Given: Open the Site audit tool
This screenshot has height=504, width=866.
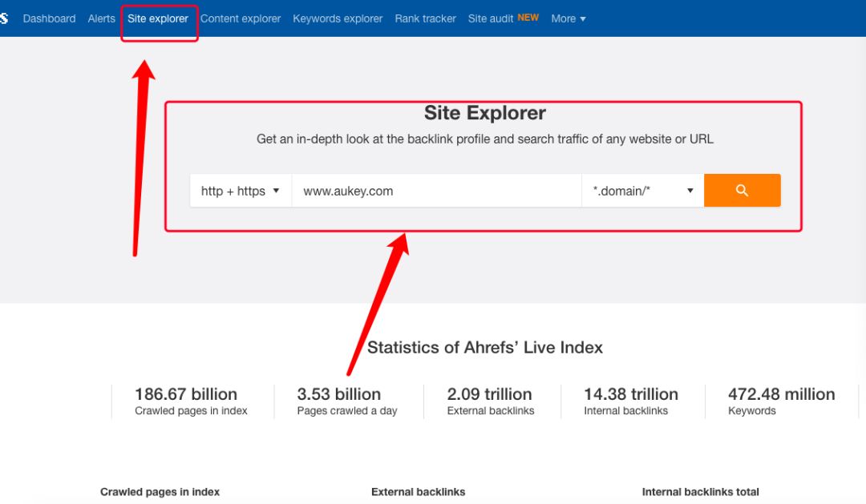Looking at the screenshot, I should (491, 18).
